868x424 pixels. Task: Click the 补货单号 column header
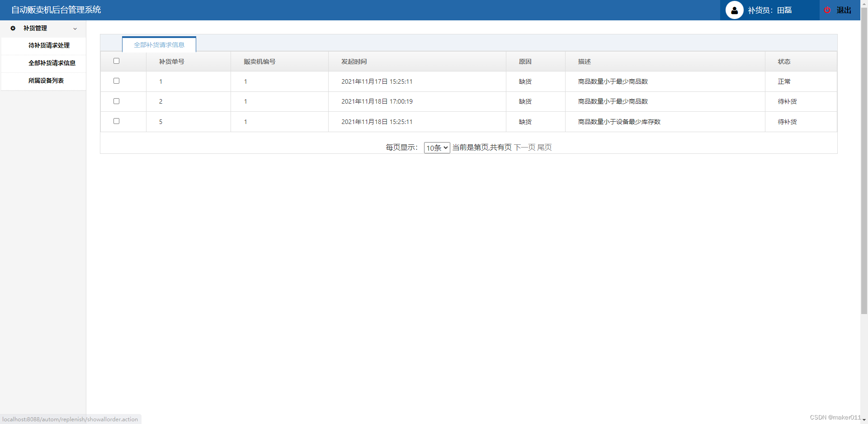tap(171, 62)
